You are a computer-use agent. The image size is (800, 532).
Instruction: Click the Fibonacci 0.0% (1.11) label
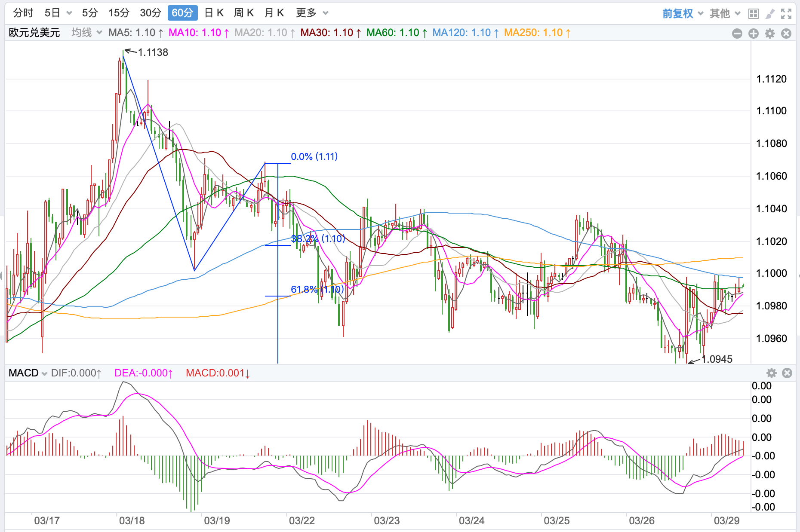click(314, 156)
